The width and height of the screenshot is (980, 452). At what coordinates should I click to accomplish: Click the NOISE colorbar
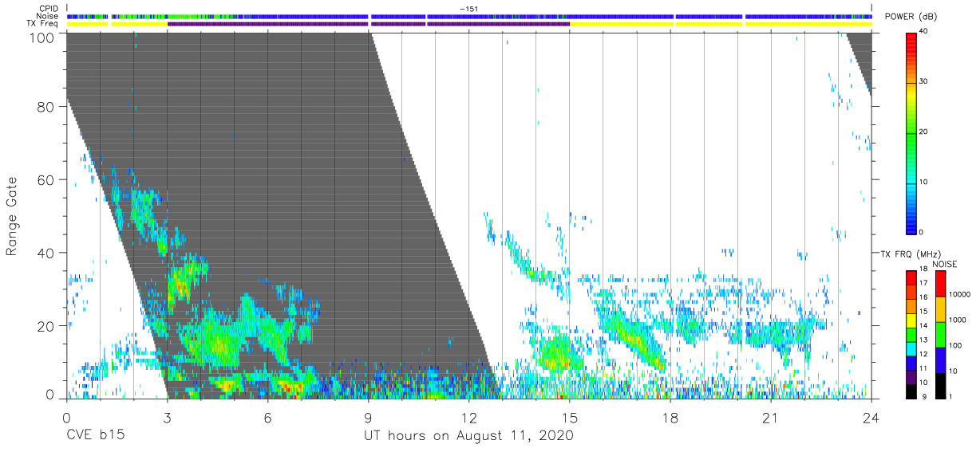[x=939, y=335]
